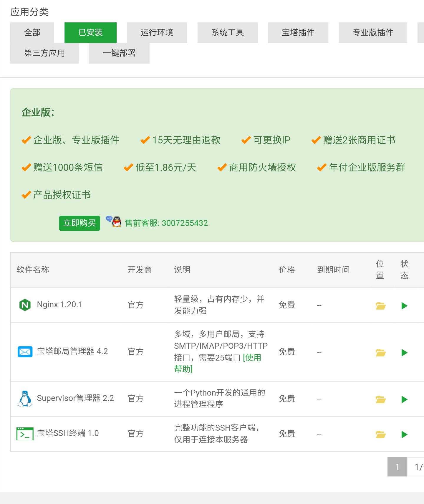Click the 官方 developer cell for Supervisor管理器
This screenshot has height=504, width=424.
pyautogui.click(x=135, y=399)
